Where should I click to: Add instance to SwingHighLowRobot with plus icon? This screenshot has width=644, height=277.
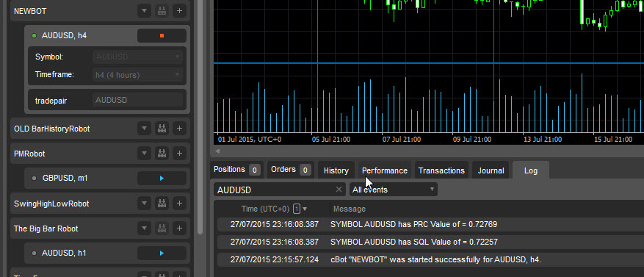click(x=179, y=204)
